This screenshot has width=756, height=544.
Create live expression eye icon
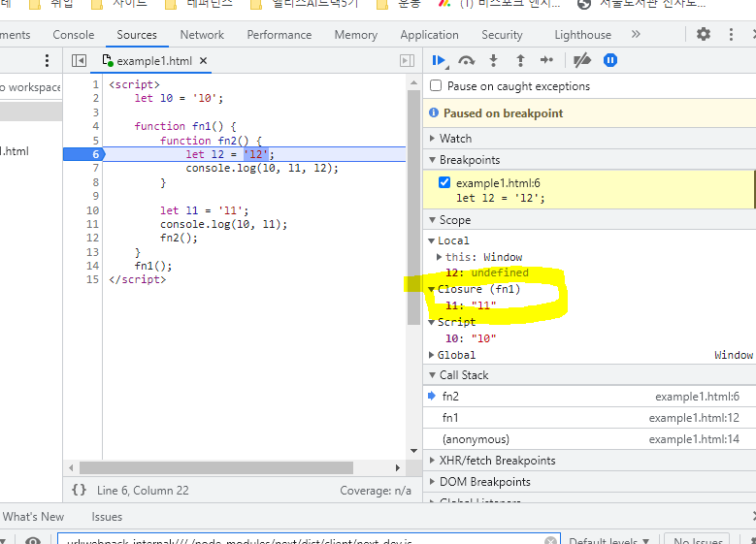coord(33,540)
